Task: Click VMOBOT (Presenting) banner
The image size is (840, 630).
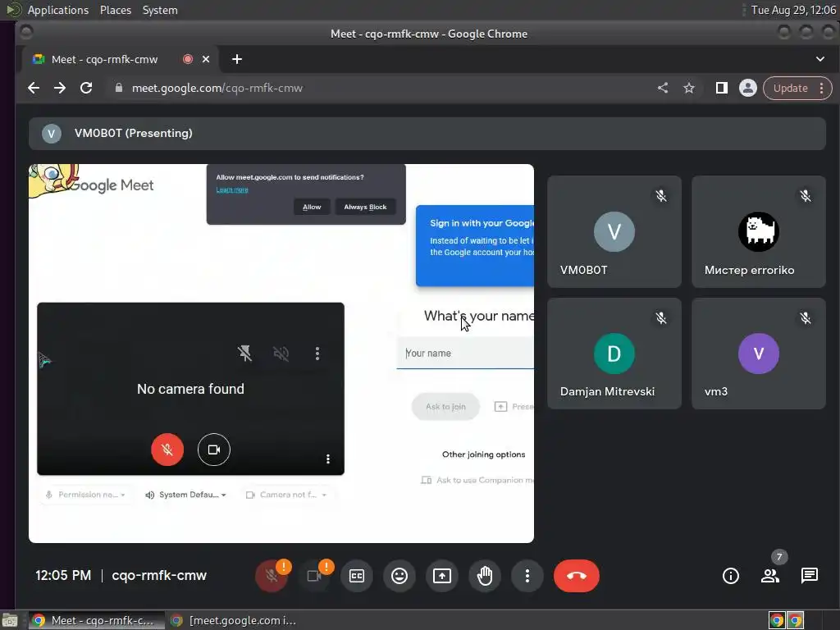Action: tap(427, 134)
